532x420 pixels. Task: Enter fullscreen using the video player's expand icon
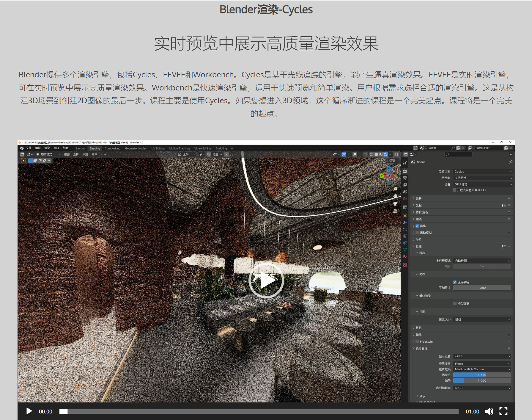pos(503,411)
